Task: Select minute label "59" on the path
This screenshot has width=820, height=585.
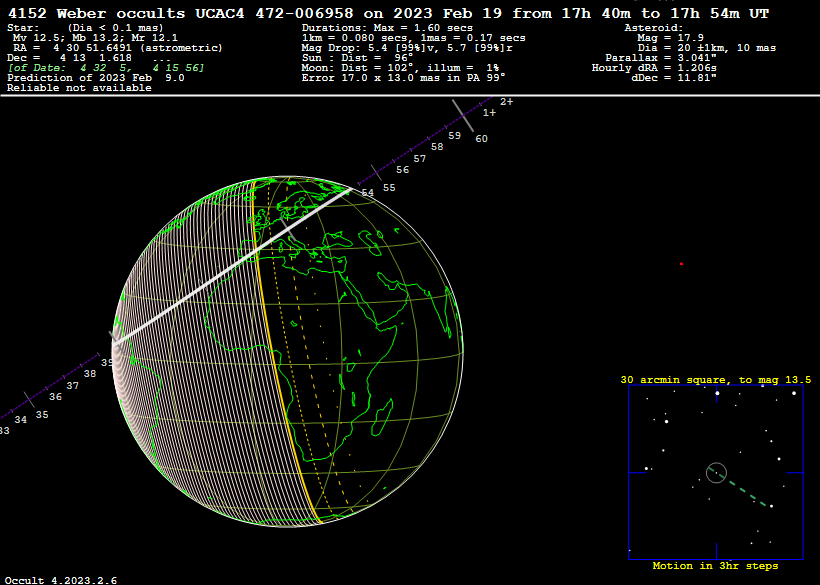Action: click(454, 135)
